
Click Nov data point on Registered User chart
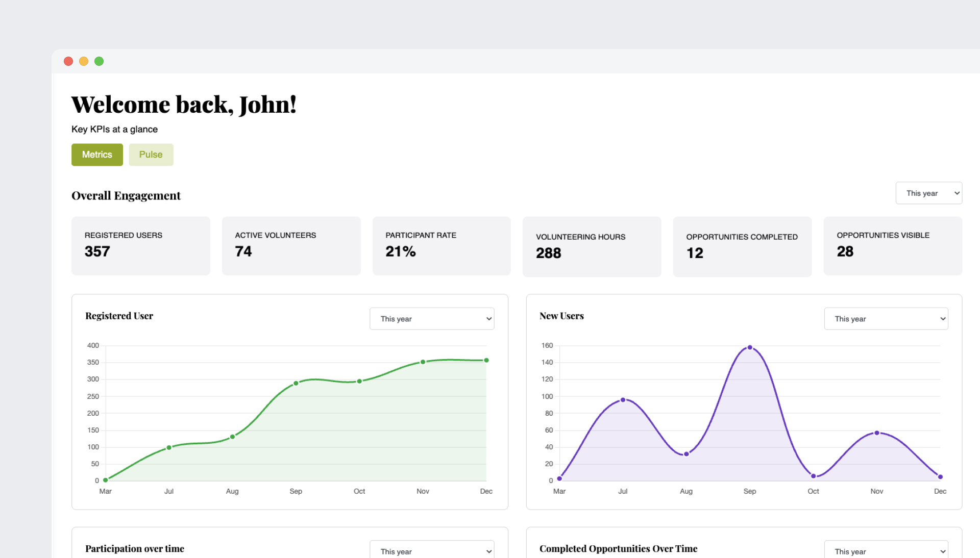tap(423, 362)
